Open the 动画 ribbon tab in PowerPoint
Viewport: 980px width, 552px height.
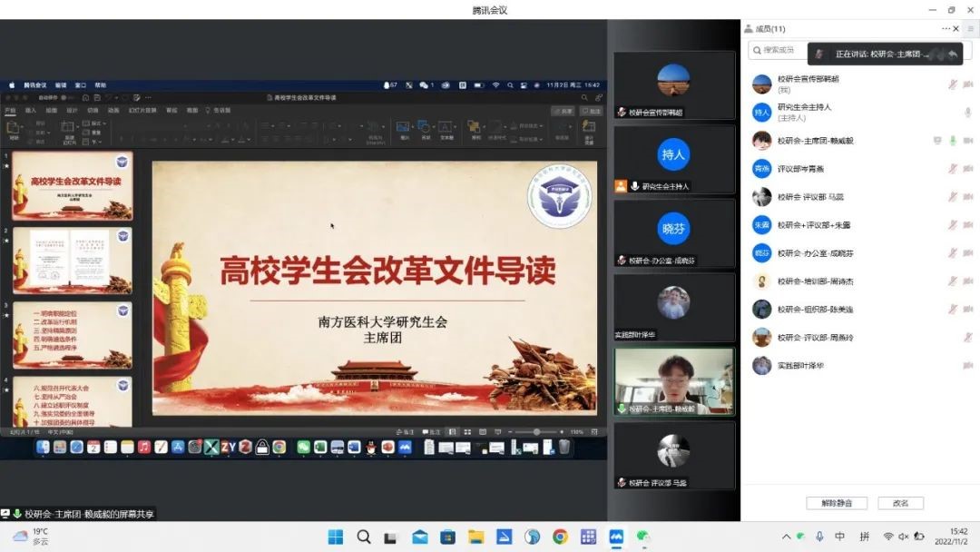click(x=113, y=110)
